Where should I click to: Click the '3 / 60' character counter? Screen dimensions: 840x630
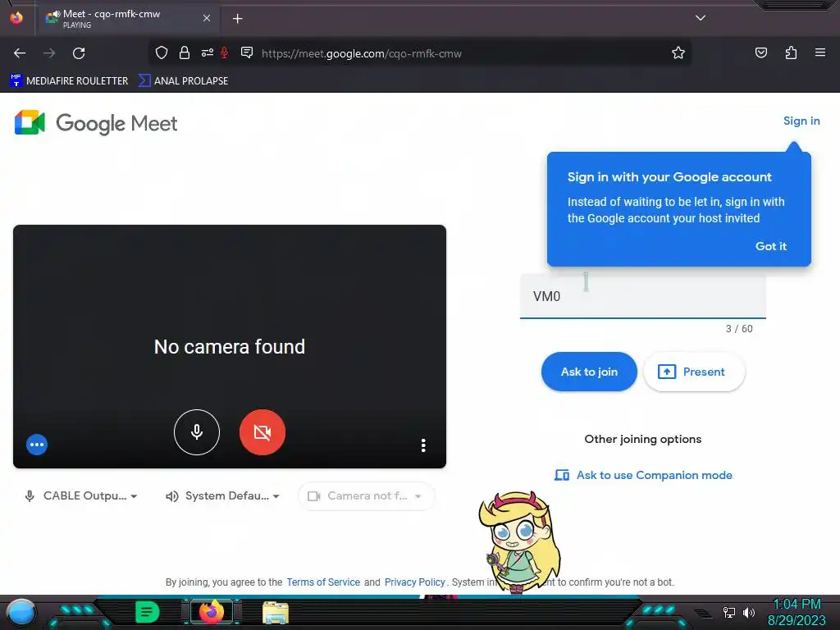pyautogui.click(x=739, y=328)
